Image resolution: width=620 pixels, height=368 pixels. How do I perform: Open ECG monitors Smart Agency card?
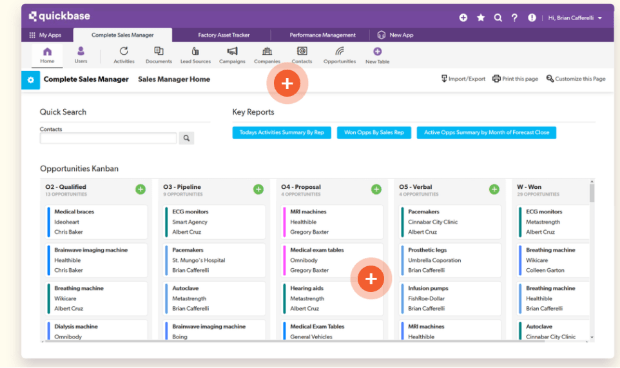214,222
